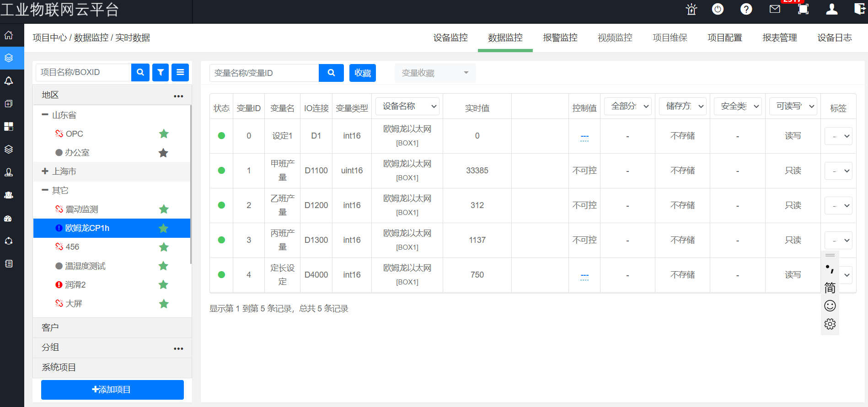
Task: Toggle favorite star for 大屏
Action: tap(164, 304)
